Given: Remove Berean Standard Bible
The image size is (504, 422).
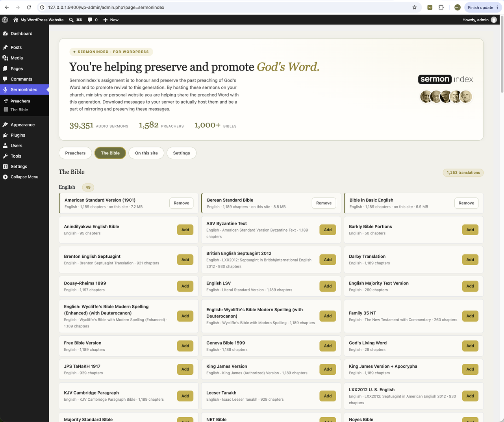Looking at the screenshot, I should (x=324, y=203).
